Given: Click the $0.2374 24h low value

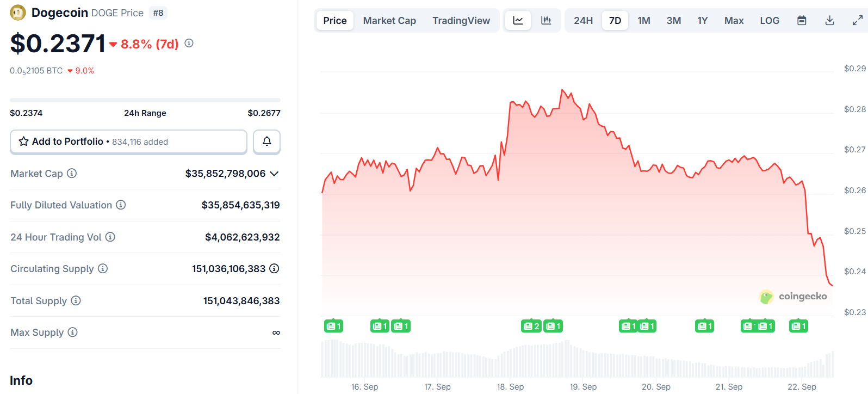Looking at the screenshot, I should (x=26, y=113).
